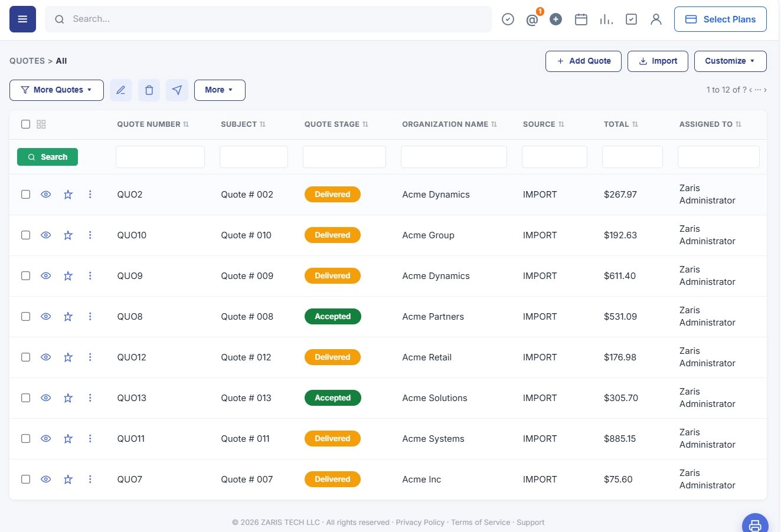
Task: Click the grid view icon in table header
Action: [41, 124]
